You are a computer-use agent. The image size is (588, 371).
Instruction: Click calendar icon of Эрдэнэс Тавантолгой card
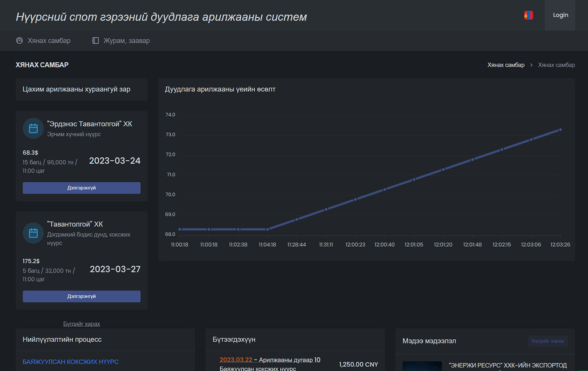click(33, 128)
